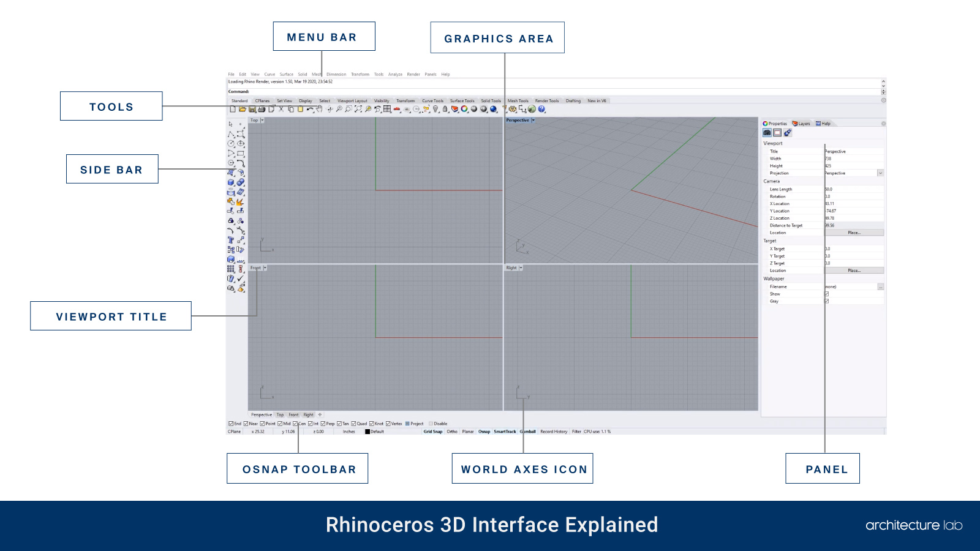Viewport: 980px width, 551px height.
Task: Toggle the Perp osnap checkbox
Action: [x=323, y=424]
